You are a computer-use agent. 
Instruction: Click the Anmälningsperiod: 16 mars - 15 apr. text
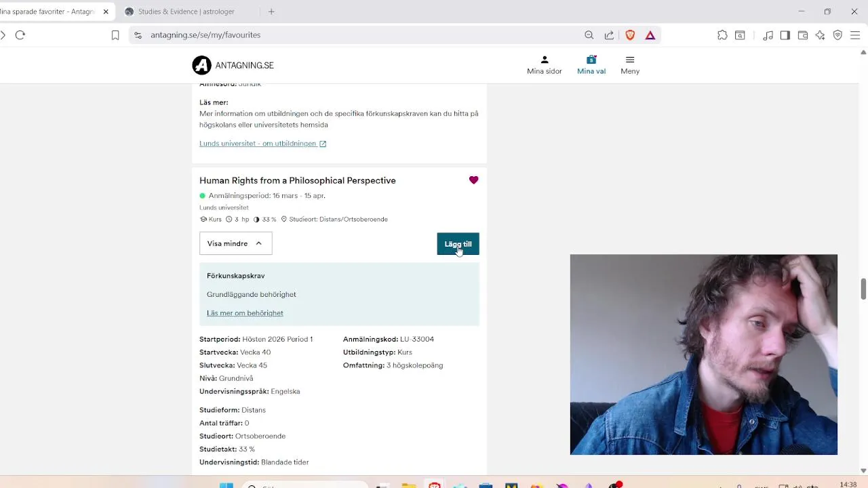[267, 196]
